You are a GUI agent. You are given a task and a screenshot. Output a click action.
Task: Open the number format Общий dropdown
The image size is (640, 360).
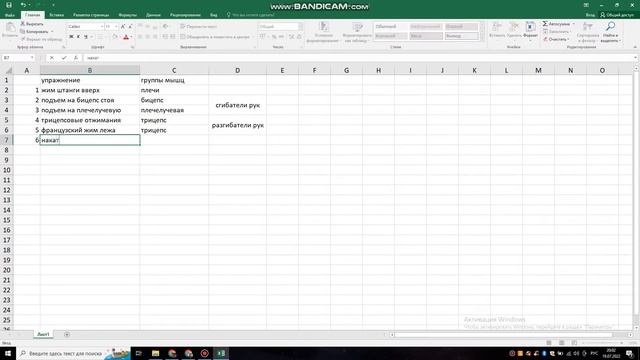(300, 27)
